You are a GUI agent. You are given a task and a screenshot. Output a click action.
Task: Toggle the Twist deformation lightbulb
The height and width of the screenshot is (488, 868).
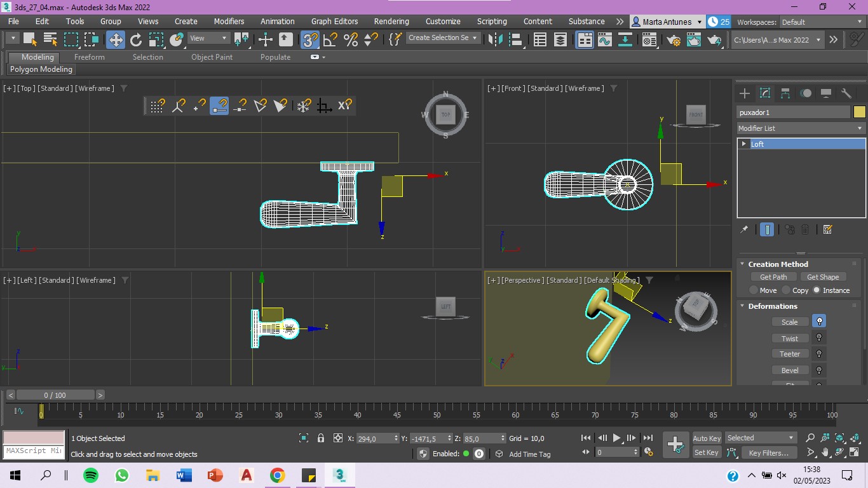(820, 338)
